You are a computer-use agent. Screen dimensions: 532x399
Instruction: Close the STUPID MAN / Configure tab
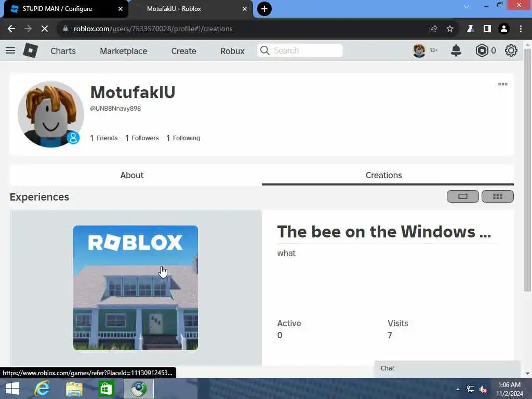click(x=121, y=9)
